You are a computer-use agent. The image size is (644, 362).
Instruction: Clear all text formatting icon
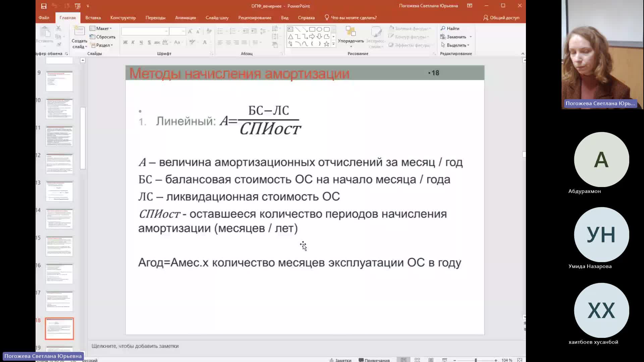[x=209, y=31]
